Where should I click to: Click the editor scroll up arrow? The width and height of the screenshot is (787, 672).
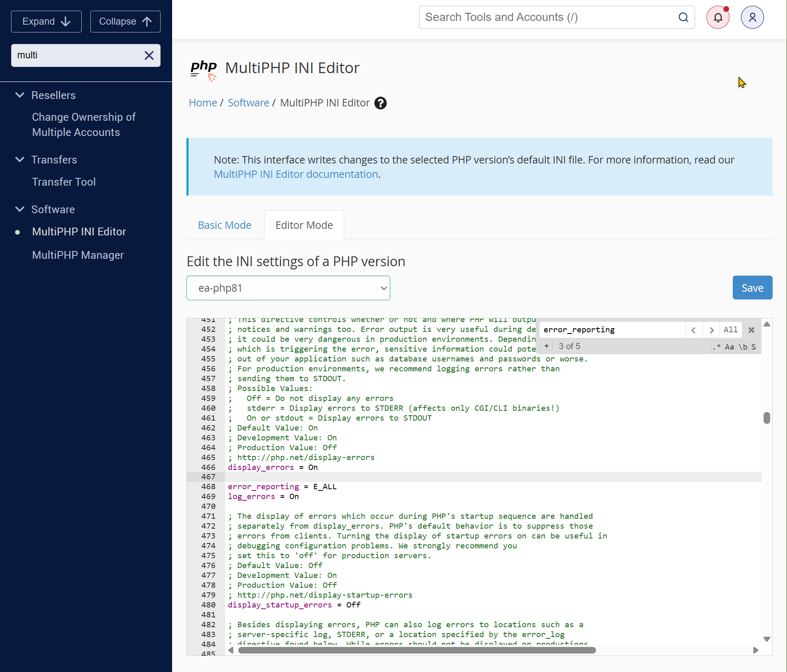point(766,324)
